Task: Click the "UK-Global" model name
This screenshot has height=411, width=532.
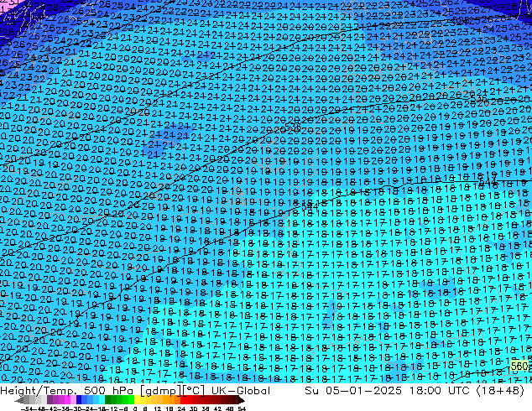Action: (241, 391)
